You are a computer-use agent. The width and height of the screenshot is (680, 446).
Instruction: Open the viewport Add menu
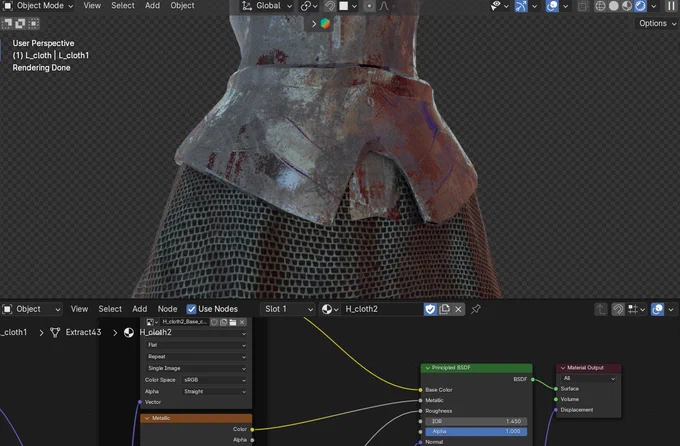pyautogui.click(x=152, y=6)
